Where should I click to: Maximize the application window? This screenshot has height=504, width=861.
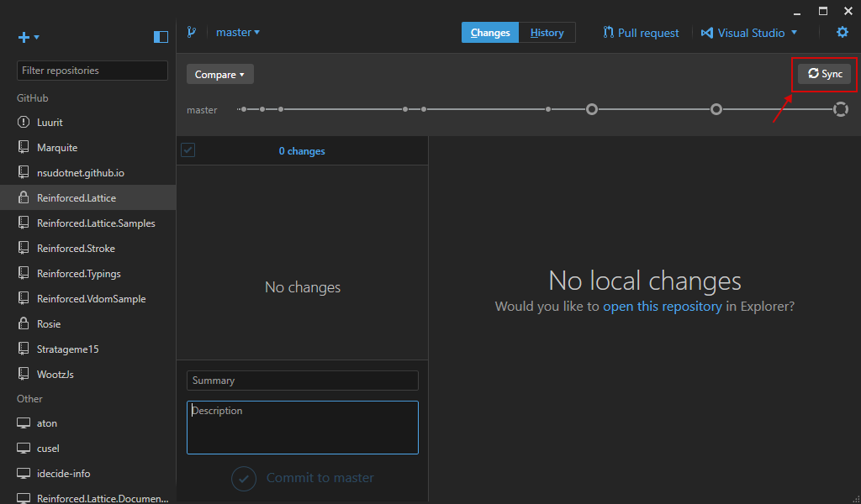pos(823,11)
